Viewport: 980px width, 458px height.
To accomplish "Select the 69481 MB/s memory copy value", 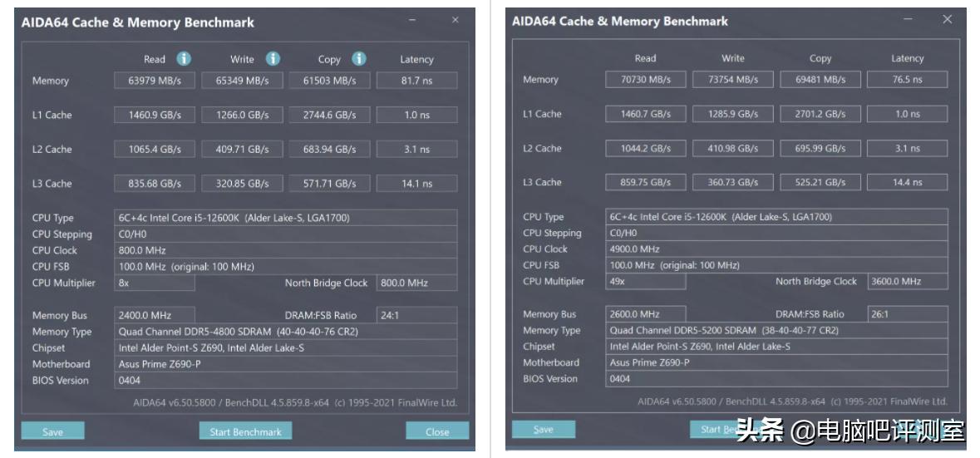I will (x=820, y=79).
